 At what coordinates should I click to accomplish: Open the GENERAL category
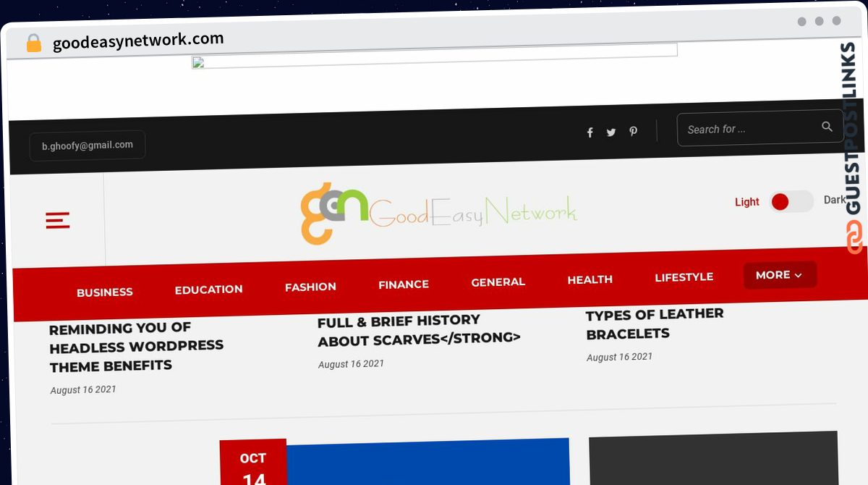point(498,282)
